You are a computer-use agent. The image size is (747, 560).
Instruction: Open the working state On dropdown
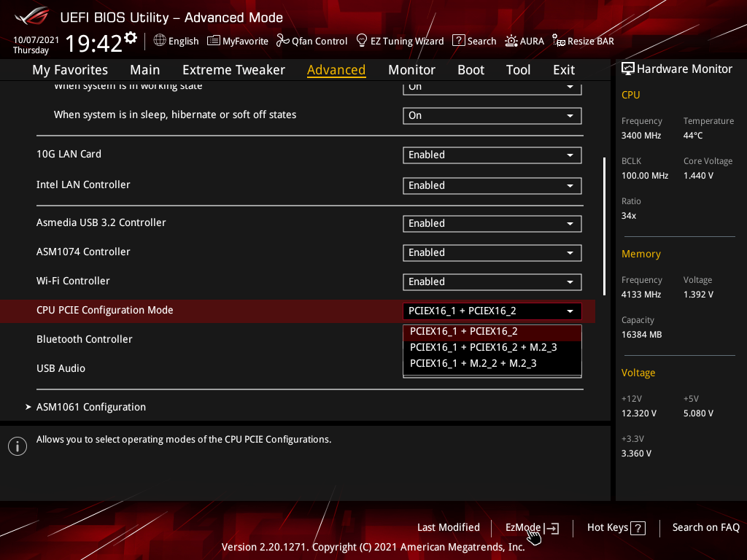[492, 88]
